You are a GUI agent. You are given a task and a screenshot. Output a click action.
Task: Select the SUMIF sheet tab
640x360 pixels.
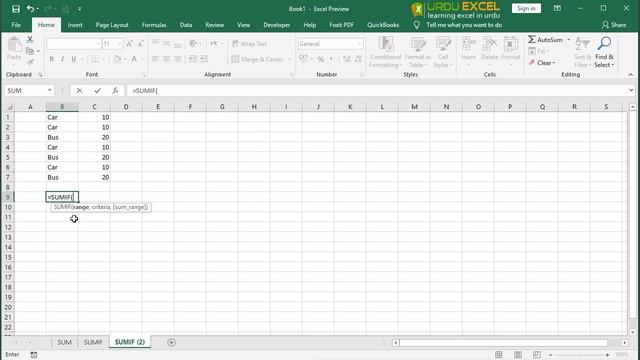[x=93, y=342]
